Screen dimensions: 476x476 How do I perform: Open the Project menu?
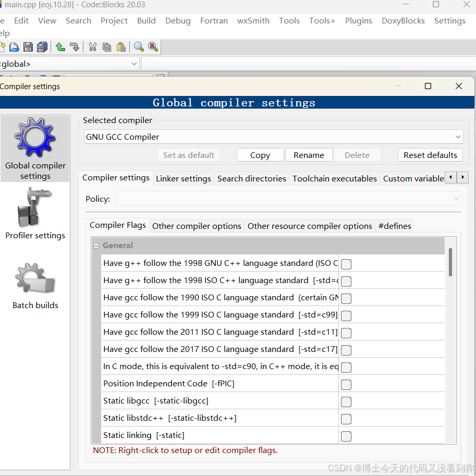point(114,21)
